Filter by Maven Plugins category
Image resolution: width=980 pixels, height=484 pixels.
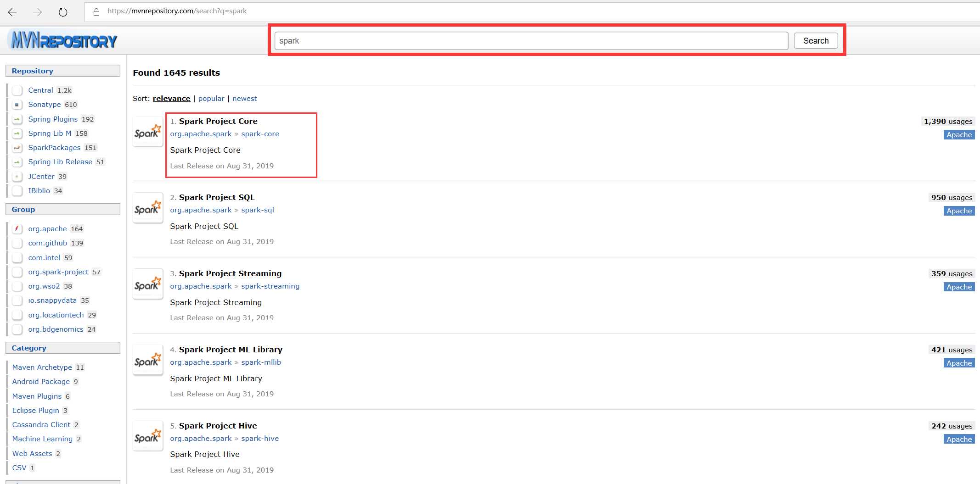tap(37, 396)
